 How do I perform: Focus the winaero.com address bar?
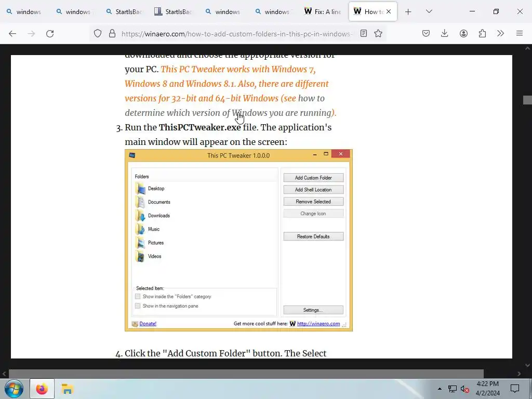[237, 34]
